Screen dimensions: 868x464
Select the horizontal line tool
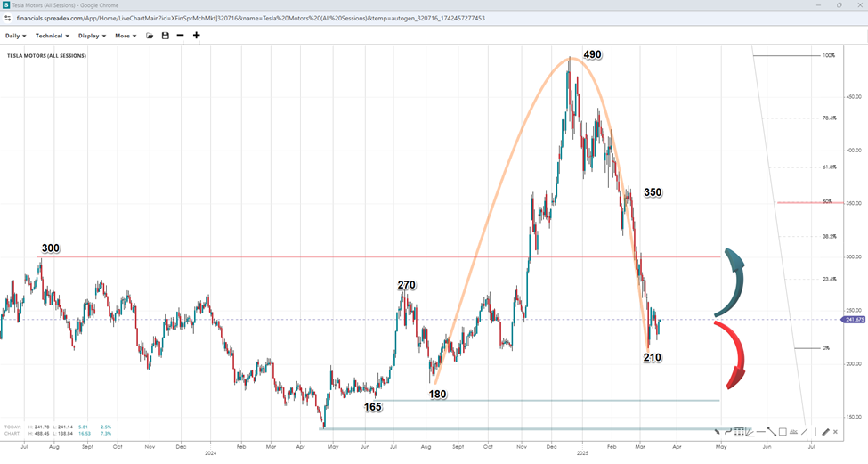click(x=760, y=432)
